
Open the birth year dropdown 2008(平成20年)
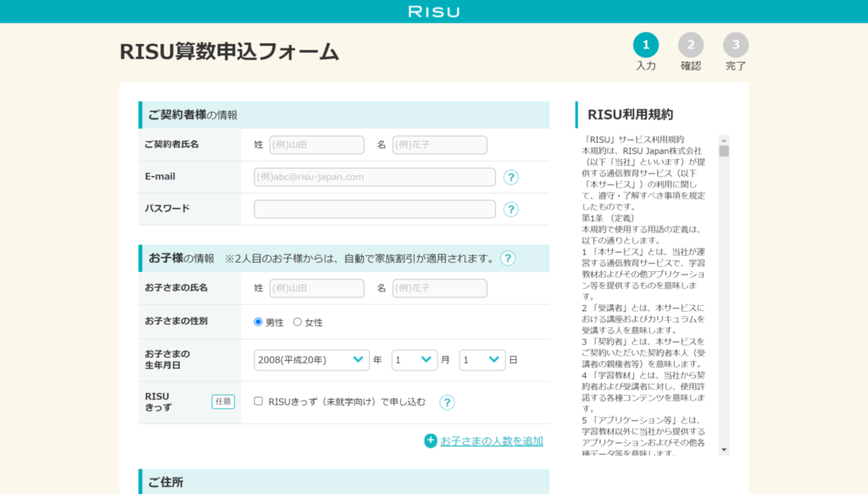click(x=311, y=359)
